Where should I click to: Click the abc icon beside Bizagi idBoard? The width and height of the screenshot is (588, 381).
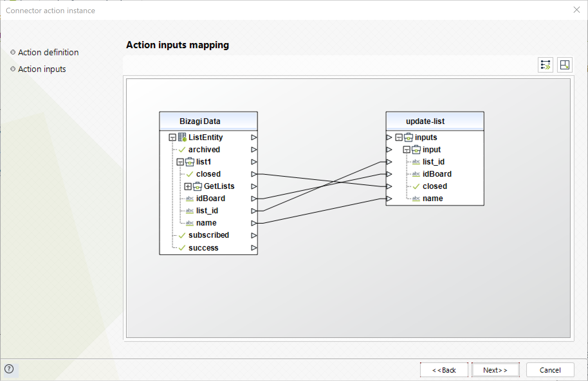(190, 199)
